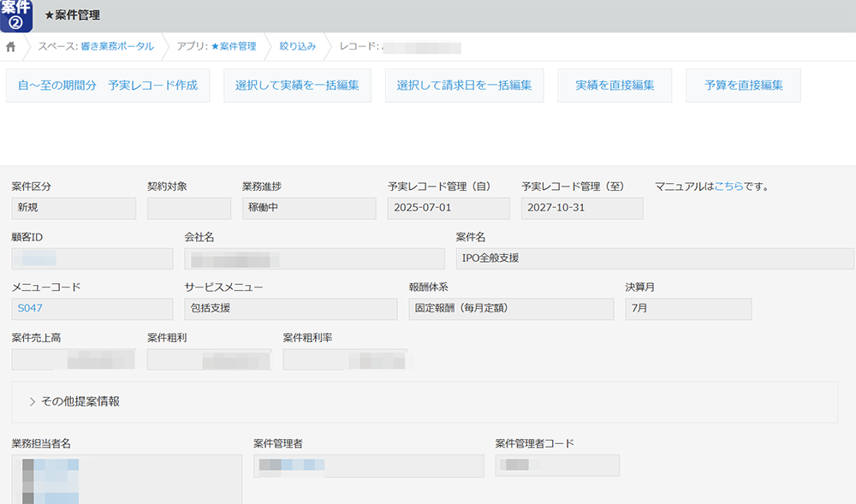Click 選択して実績を一括編集 button
Viewport: 856px width, 504px height.
(x=297, y=86)
